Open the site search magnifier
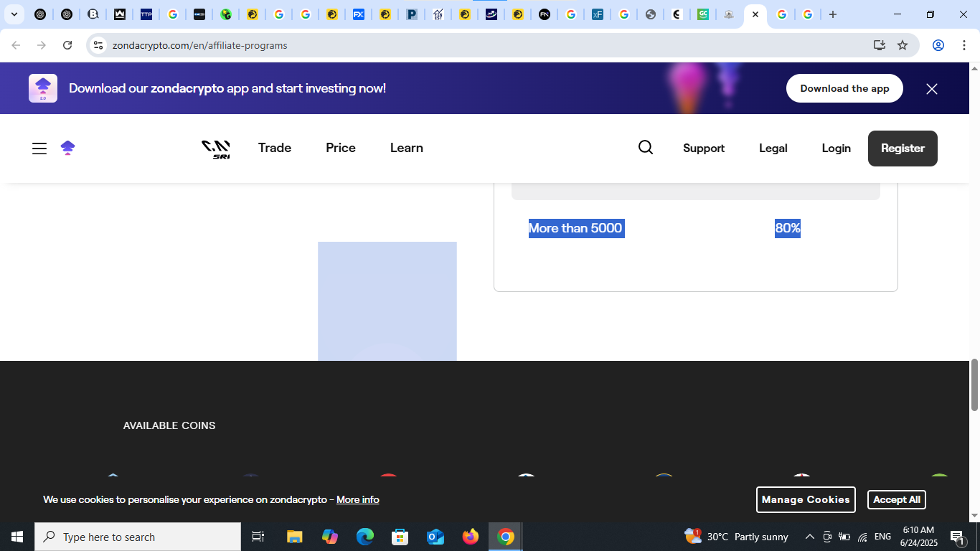The height and width of the screenshot is (551, 980). coord(646,148)
